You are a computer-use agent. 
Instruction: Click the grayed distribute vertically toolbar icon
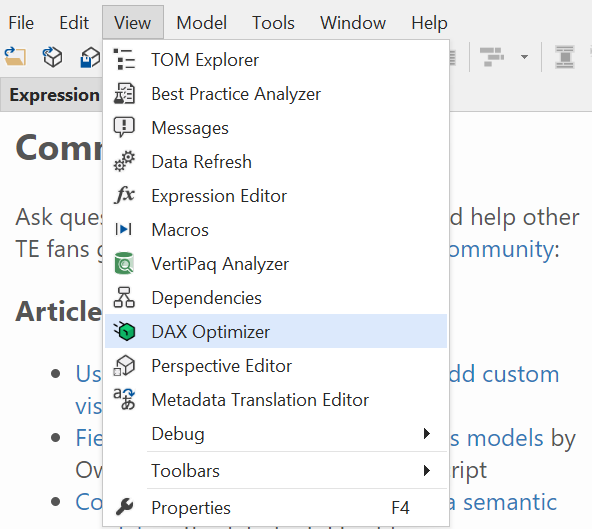coord(565,57)
